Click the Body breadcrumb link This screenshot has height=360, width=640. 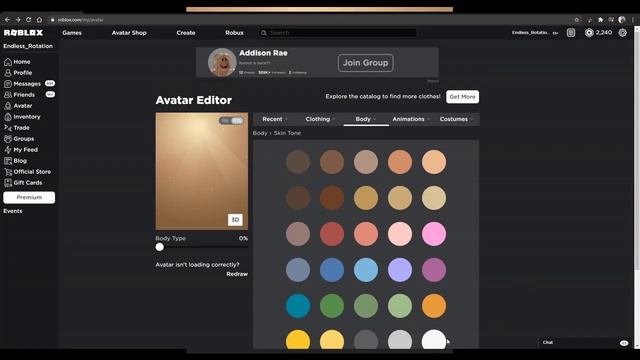pyautogui.click(x=260, y=133)
